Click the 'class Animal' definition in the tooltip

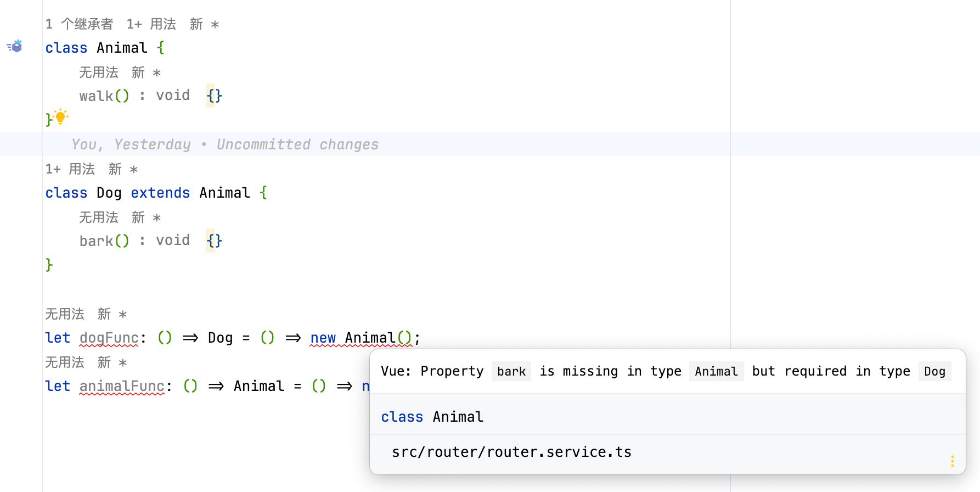[x=432, y=417]
